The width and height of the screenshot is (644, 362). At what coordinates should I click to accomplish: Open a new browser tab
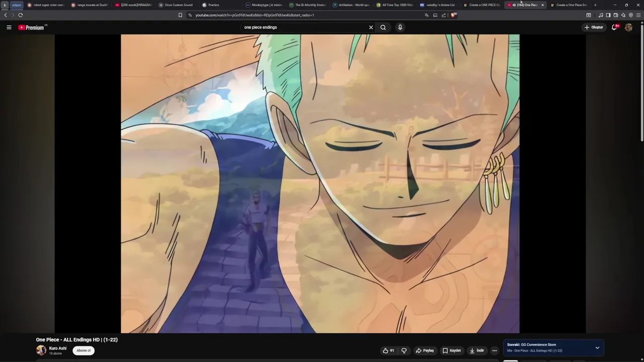595,5
